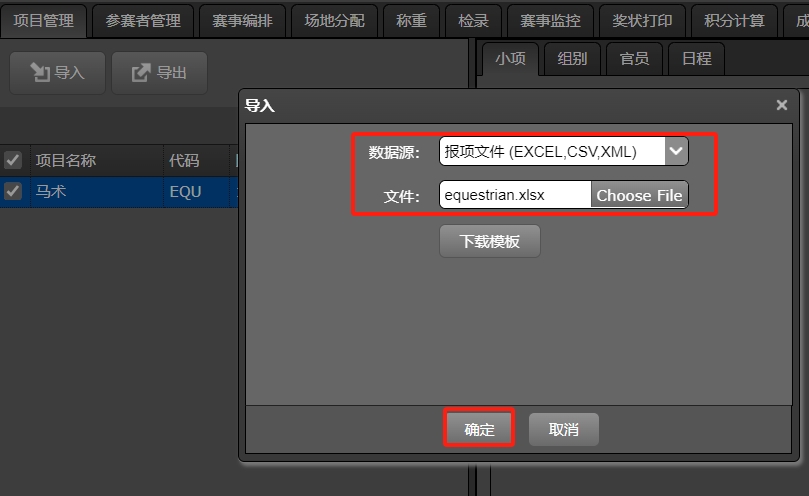The image size is (809, 496).
Task: Open the 赛事编排 tab
Action: [x=242, y=21]
